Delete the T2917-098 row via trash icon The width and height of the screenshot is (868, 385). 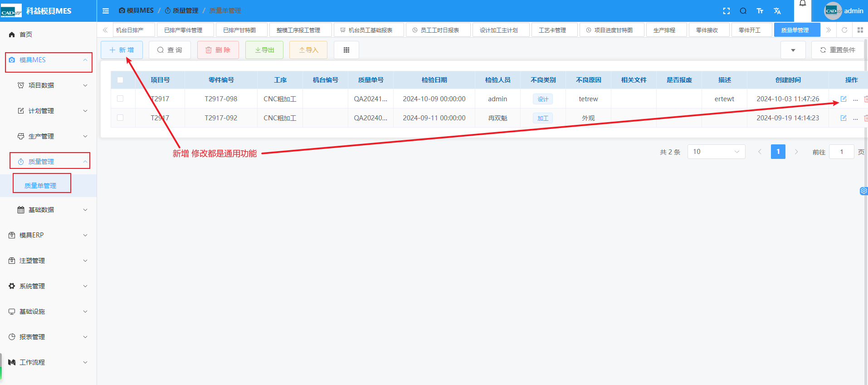click(866, 99)
